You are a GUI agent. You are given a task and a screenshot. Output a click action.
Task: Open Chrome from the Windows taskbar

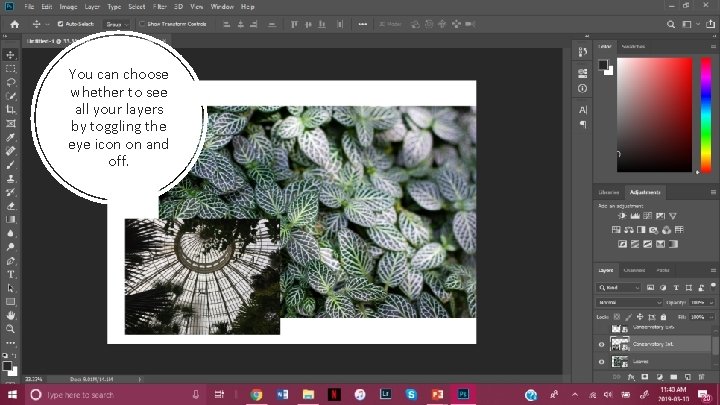click(x=256, y=394)
